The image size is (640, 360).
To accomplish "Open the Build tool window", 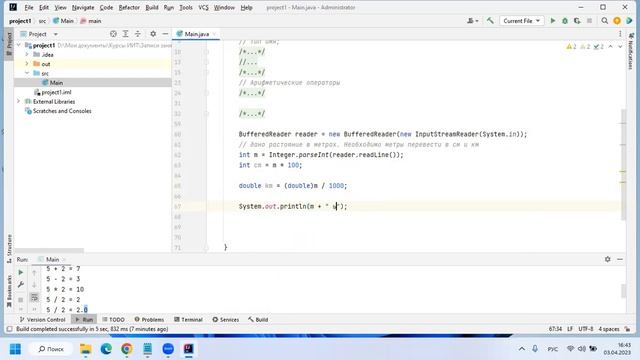I will [258, 319].
